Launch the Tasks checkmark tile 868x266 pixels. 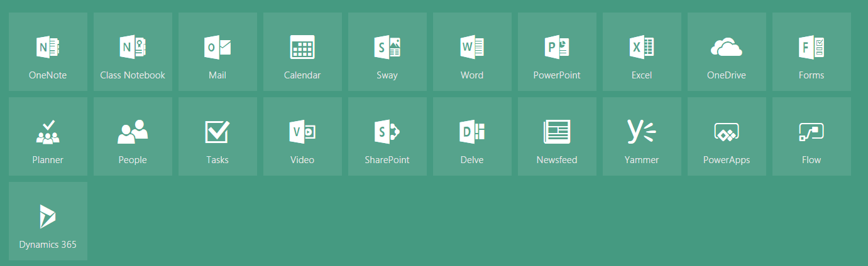click(x=217, y=136)
